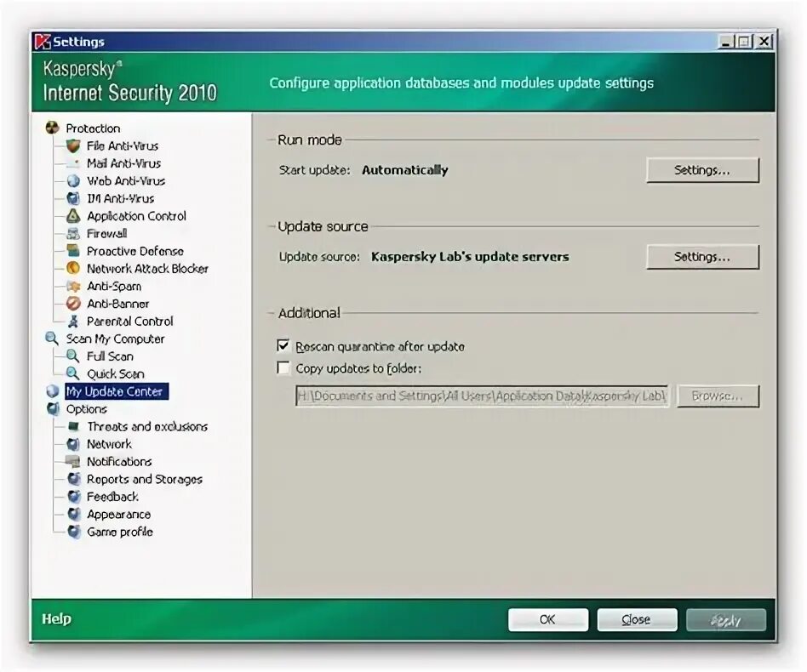
Task: Open Network Attack Blocker settings
Action: tap(147, 269)
